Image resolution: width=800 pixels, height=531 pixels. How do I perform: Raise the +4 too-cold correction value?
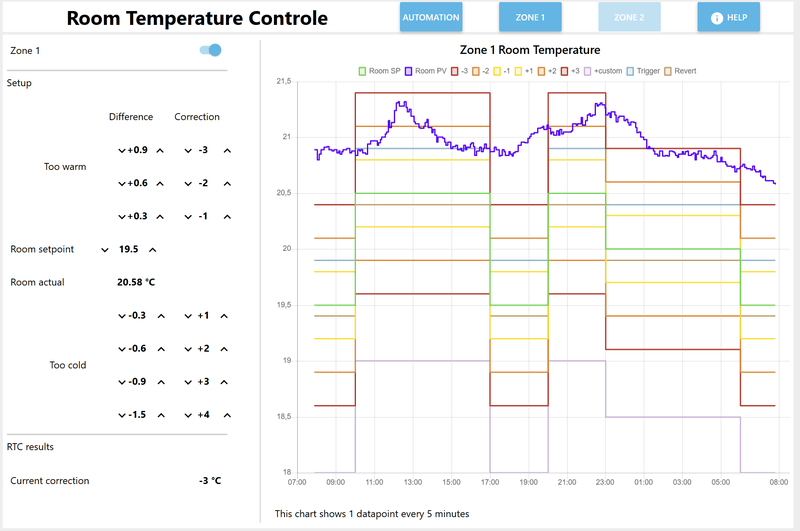[227, 415]
